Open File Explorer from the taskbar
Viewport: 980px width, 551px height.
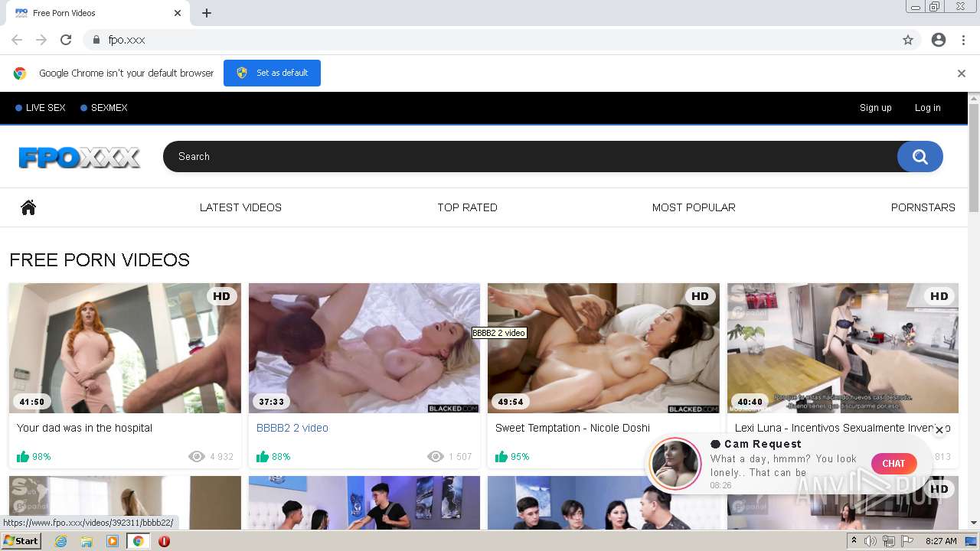point(87,541)
